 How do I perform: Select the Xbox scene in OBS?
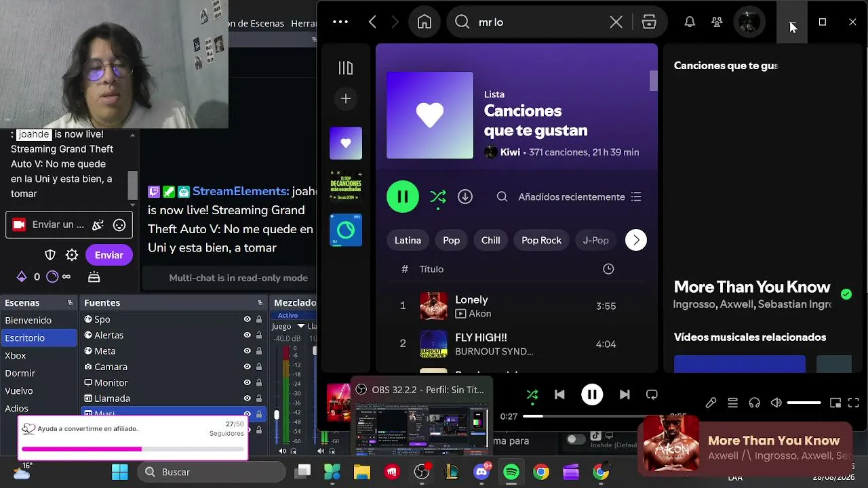pyautogui.click(x=39, y=355)
